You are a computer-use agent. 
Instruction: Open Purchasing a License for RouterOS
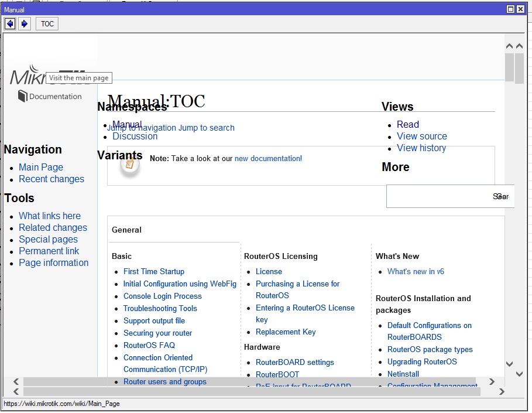coord(297,289)
